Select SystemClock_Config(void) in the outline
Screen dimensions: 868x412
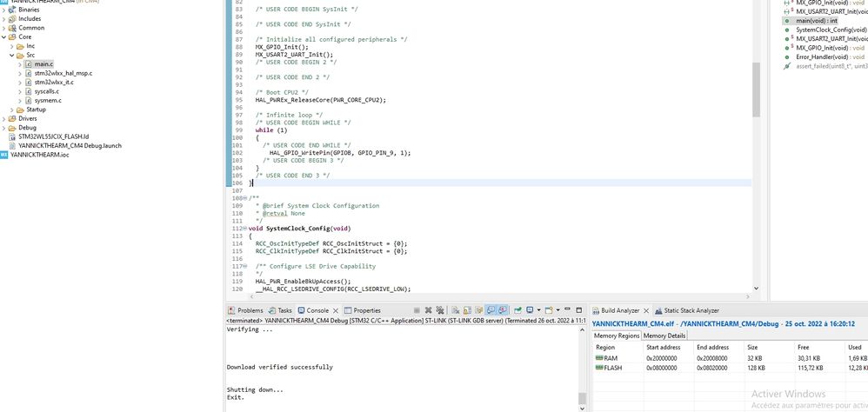coord(831,30)
